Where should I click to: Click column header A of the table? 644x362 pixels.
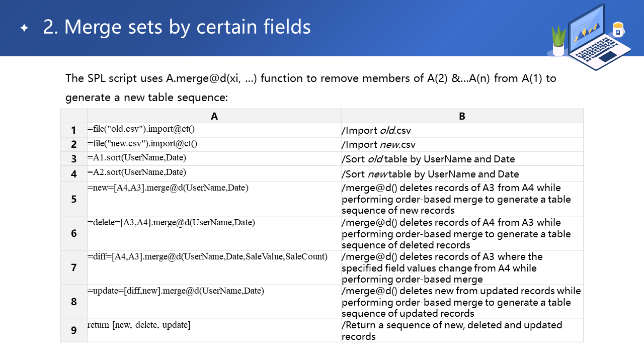pyautogui.click(x=214, y=116)
